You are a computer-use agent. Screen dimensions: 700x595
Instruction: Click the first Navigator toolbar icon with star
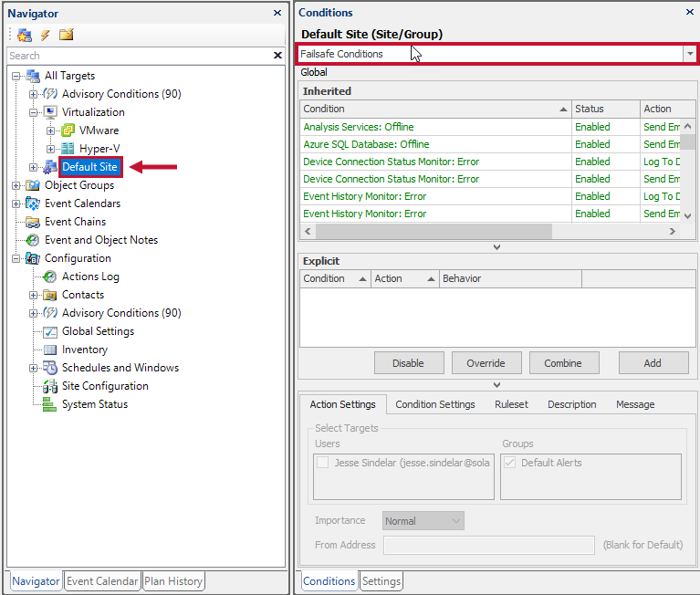(25, 35)
